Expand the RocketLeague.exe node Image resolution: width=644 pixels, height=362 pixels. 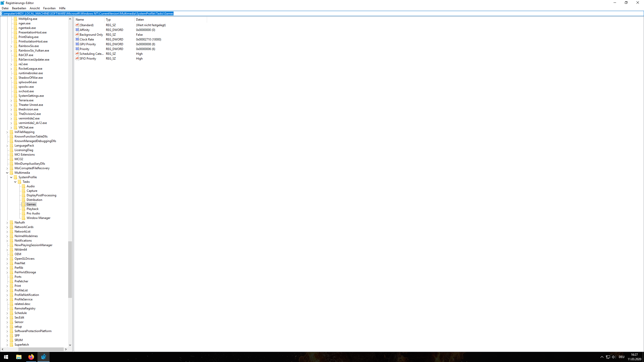11,69
